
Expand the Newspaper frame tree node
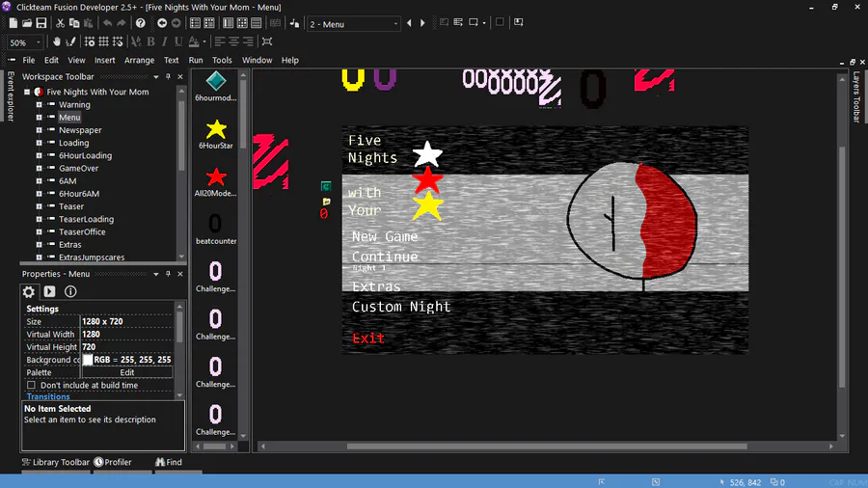(39, 130)
